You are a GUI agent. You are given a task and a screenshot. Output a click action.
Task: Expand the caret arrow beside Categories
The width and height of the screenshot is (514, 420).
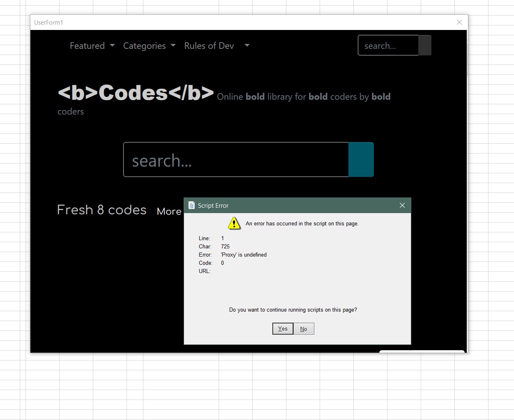(x=173, y=45)
